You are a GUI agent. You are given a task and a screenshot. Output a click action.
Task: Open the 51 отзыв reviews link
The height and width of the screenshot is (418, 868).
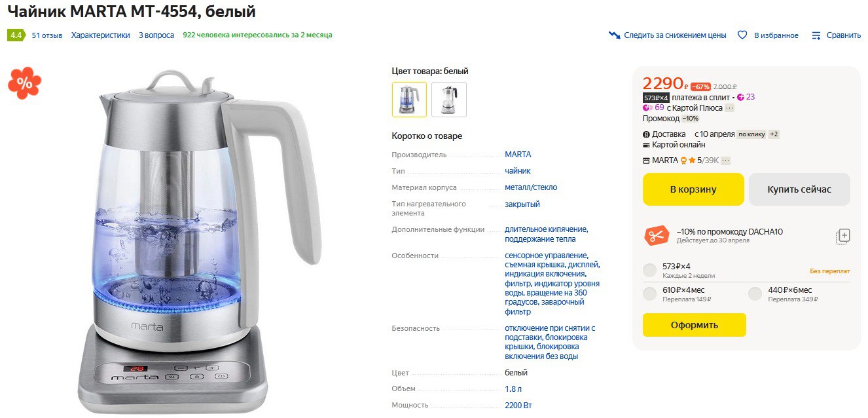pyautogui.click(x=47, y=35)
